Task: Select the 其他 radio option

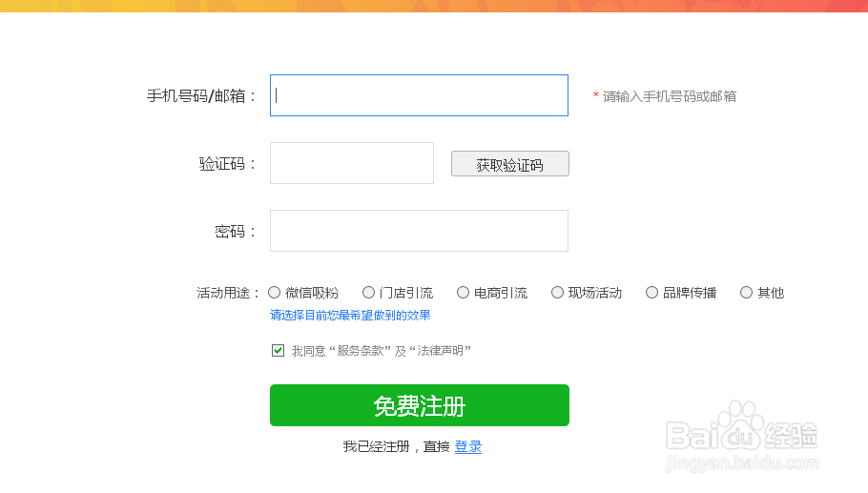Action: (747, 293)
